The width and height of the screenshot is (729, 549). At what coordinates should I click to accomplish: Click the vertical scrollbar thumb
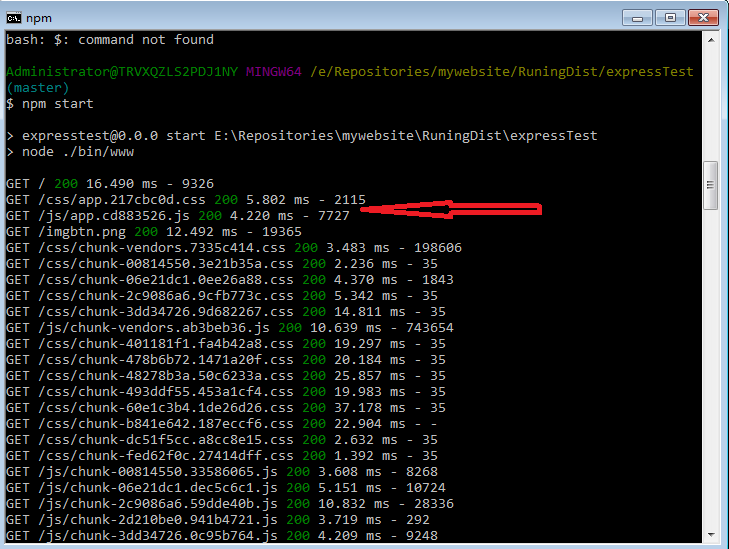(x=710, y=185)
